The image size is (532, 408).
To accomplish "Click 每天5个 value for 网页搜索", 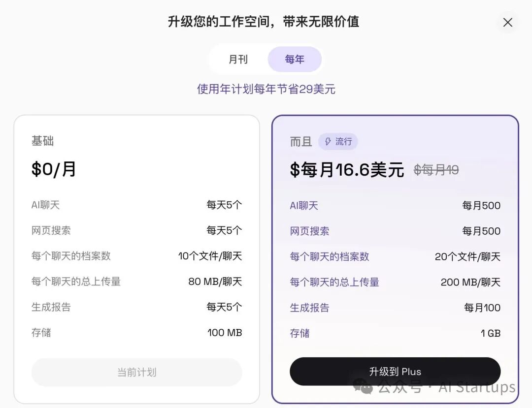I will tap(224, 230).
